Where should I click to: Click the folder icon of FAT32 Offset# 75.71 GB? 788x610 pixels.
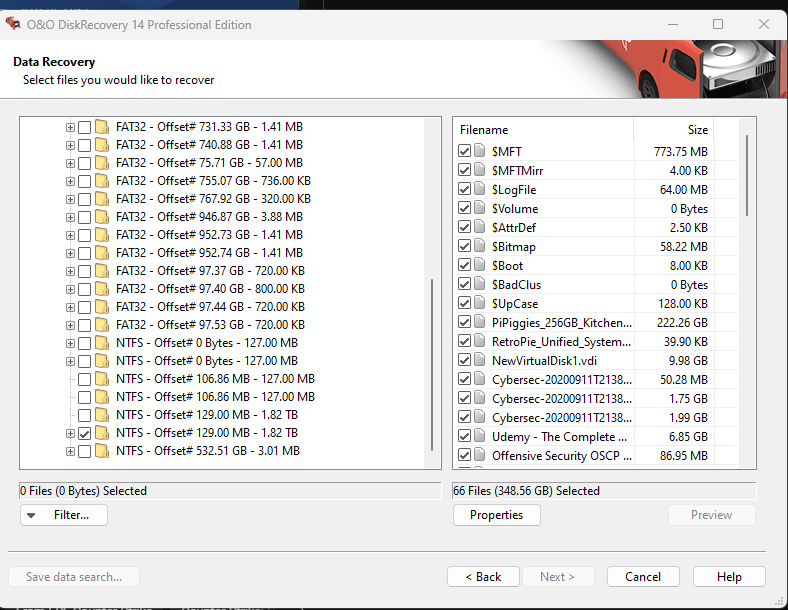point(102,163)
